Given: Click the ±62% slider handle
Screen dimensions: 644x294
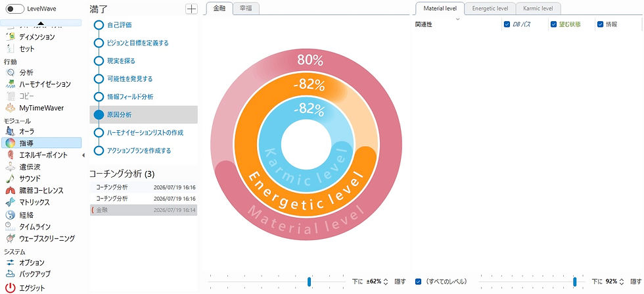Looking at the screenshot, I should tap(310, 282).
